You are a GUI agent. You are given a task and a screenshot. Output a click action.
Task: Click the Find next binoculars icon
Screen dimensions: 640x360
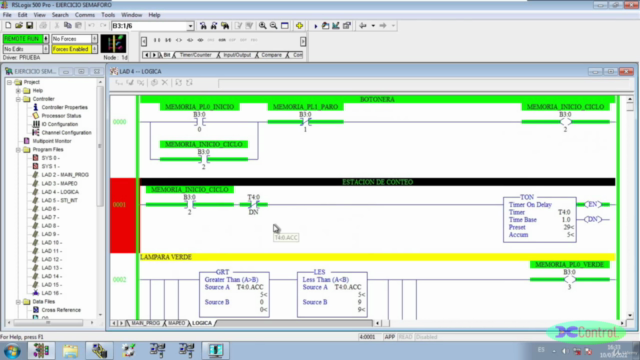[213, 26]
